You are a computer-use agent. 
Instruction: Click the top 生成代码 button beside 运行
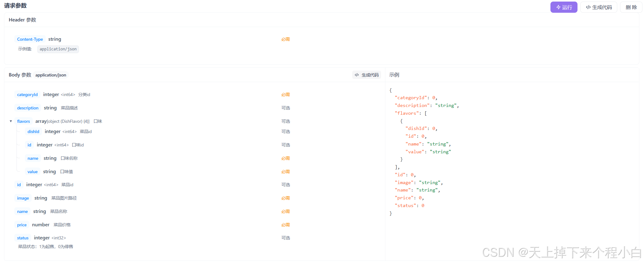(599, 7)
